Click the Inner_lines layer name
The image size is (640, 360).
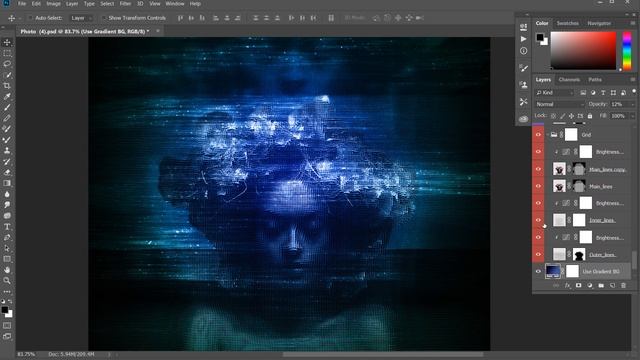[602, 220]
